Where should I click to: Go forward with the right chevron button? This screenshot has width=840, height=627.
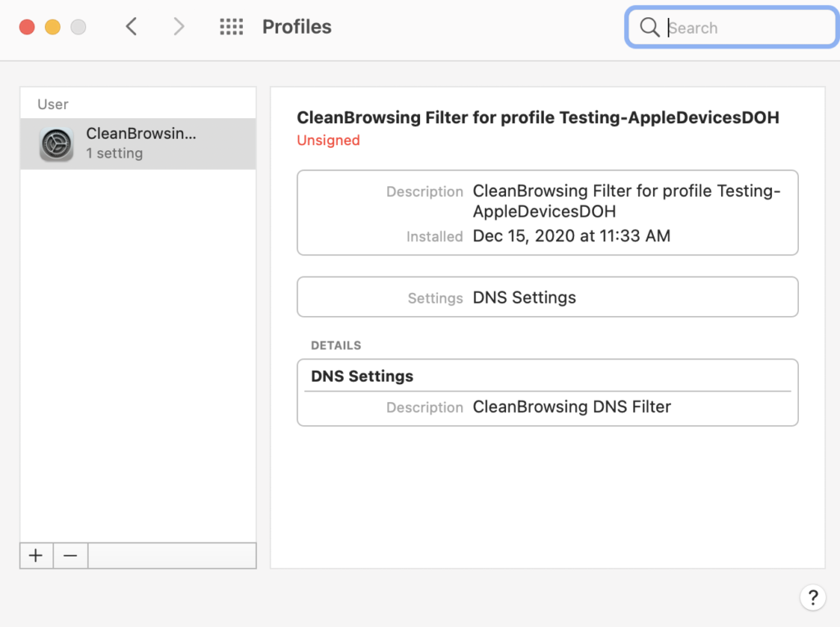tap(179, 26)
